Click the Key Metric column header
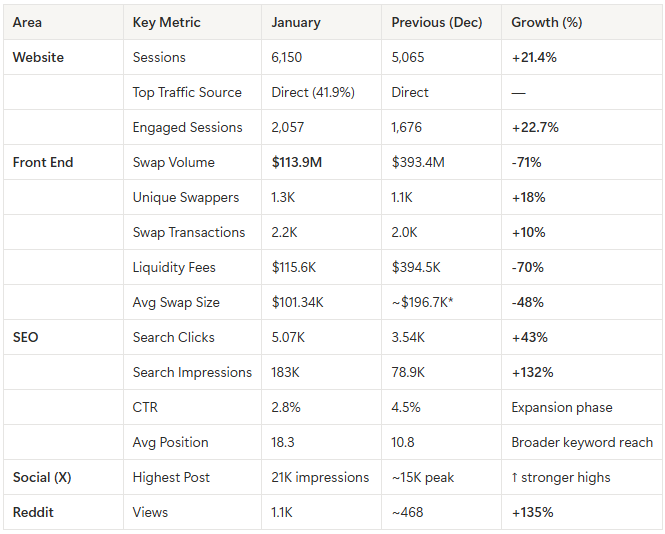The image size is (665, 534). (166, 22)
